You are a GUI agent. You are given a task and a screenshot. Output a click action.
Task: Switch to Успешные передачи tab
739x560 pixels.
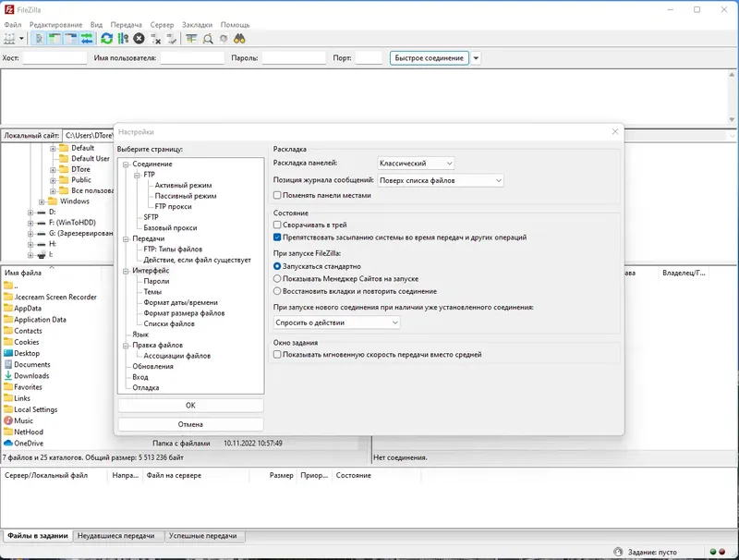tap(202, 536)
